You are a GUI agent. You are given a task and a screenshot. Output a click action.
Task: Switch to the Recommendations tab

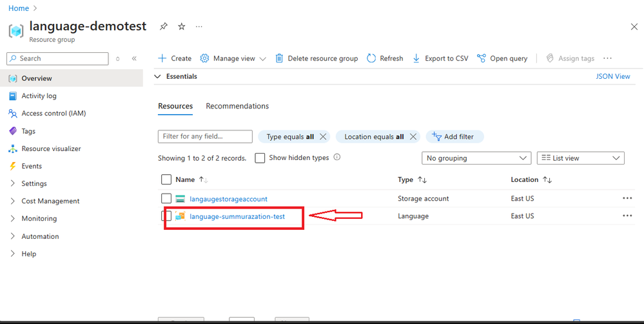(237, 106)
